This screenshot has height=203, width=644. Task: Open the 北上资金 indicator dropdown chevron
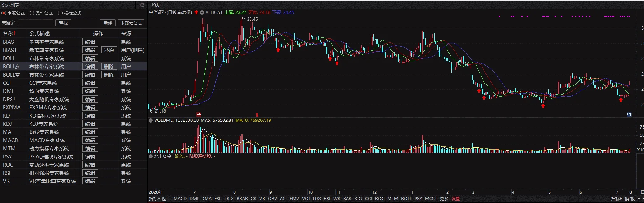[x=151, y=156]
